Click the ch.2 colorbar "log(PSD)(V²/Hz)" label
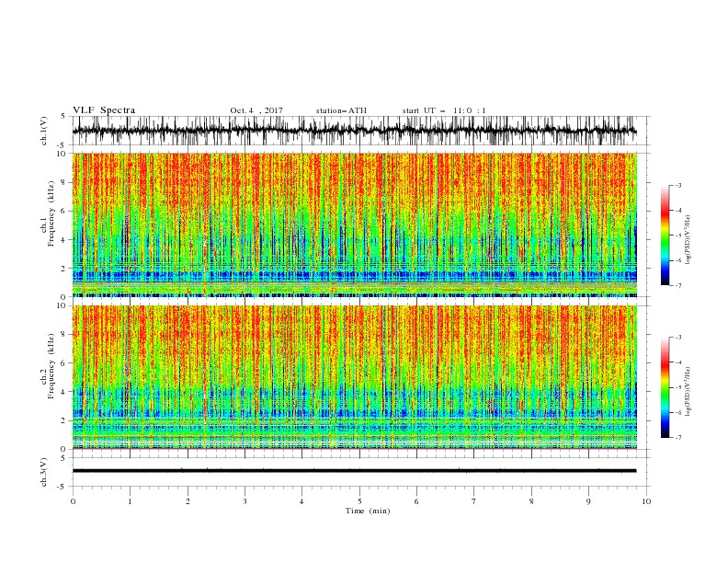The width and height of the screenshot is (728, 563). [688, 392]
